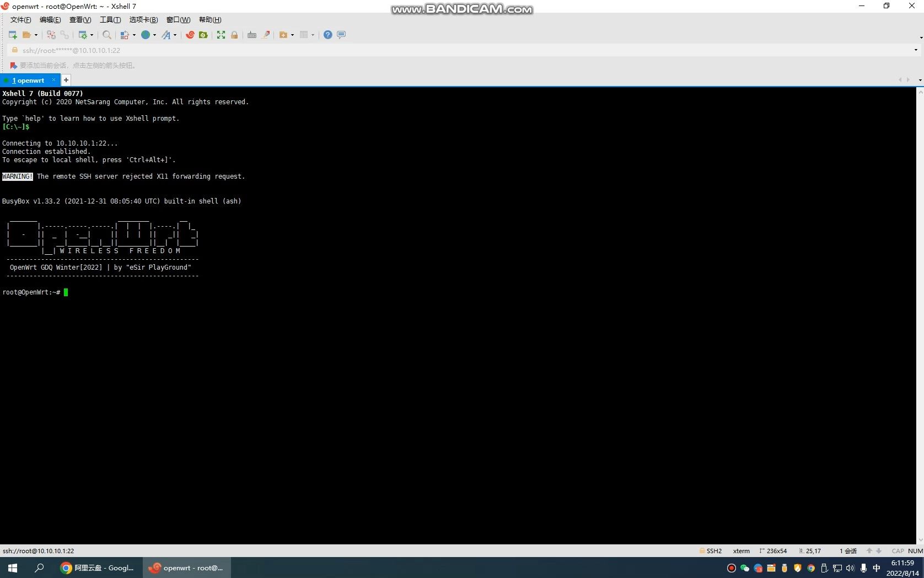The image size is (924, 578).
Task: Click the 236x54 terminal size indicator
Action: [773, 551]
